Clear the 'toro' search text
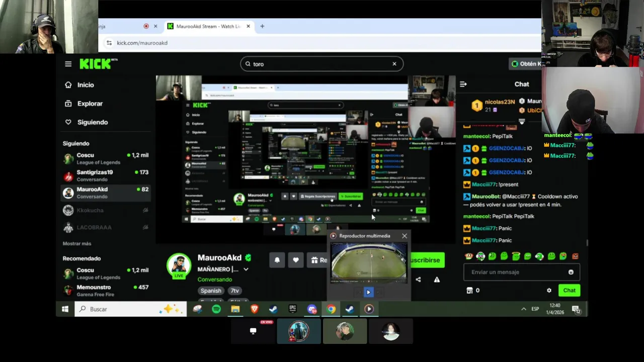The image size is (644, 362). coord(394,64)
